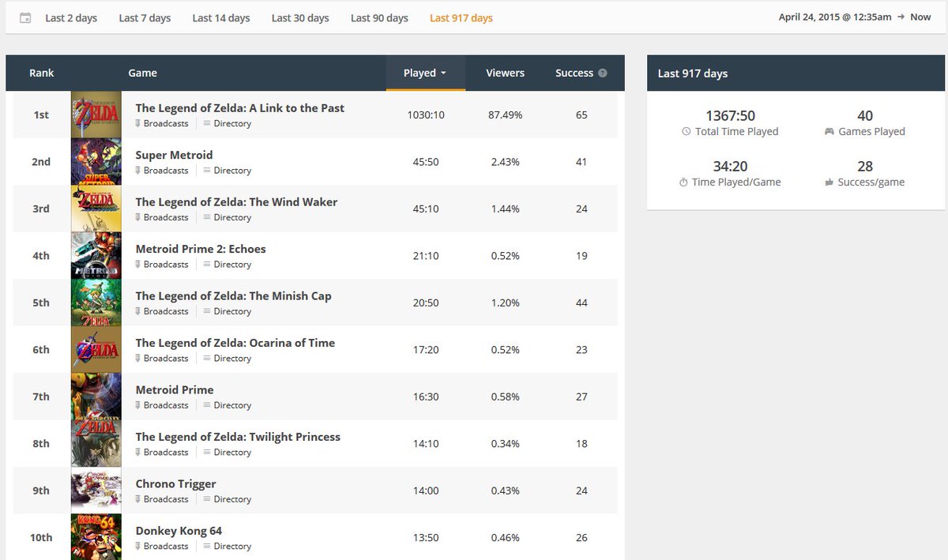Open the 7th-ranked Metroid Prime box art
Image resolution: width=948 pixels, height=560 pixels.
point(96,397)
